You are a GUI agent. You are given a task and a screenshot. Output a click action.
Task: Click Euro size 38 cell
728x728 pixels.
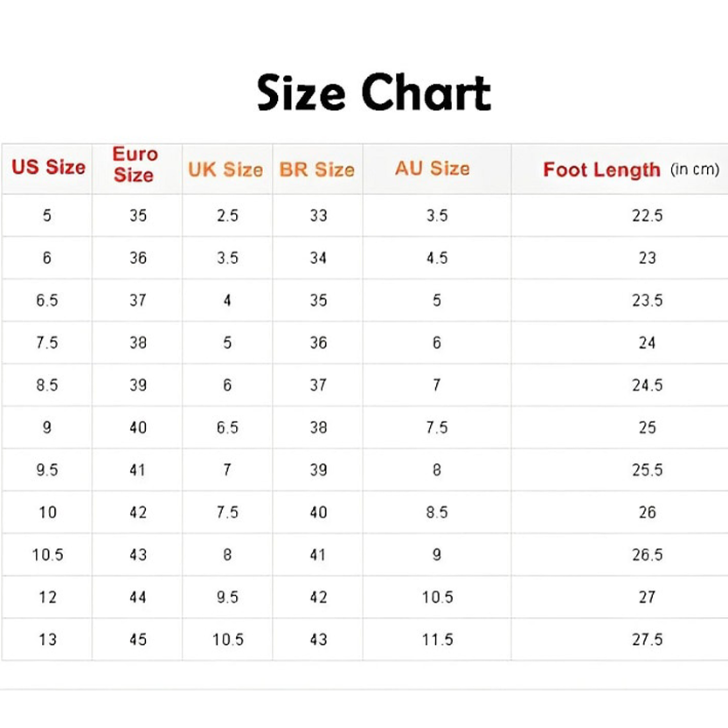[x=138, y=343]
